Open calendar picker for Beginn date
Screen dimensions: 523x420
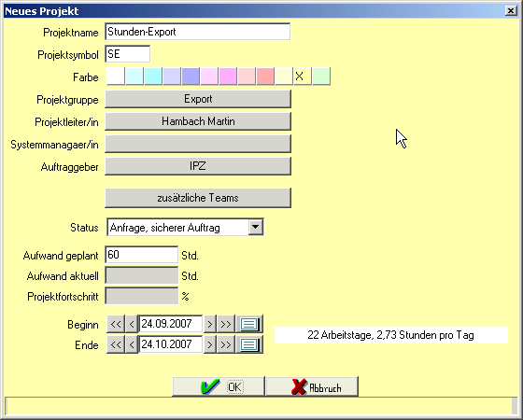(249, 324)
